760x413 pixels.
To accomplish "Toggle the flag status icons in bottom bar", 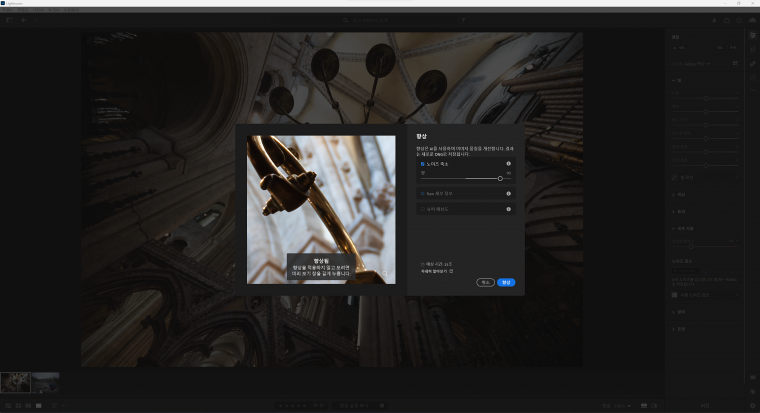I will coord(318,405).
